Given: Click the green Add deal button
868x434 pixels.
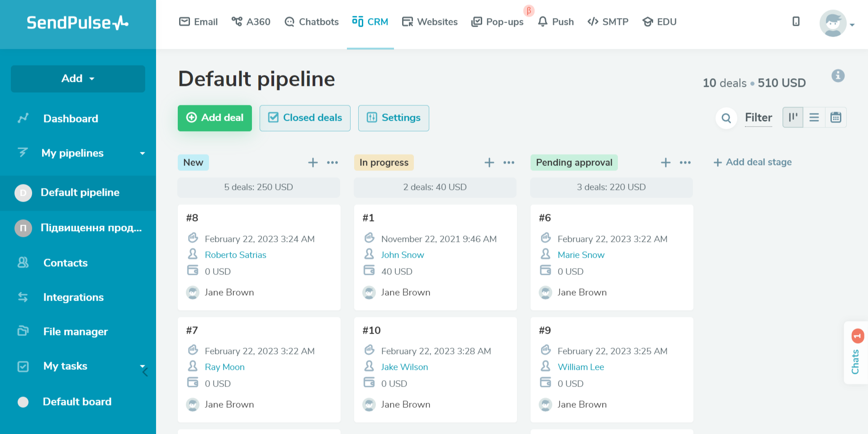Looking at the screenshot, I should point(215,118).
